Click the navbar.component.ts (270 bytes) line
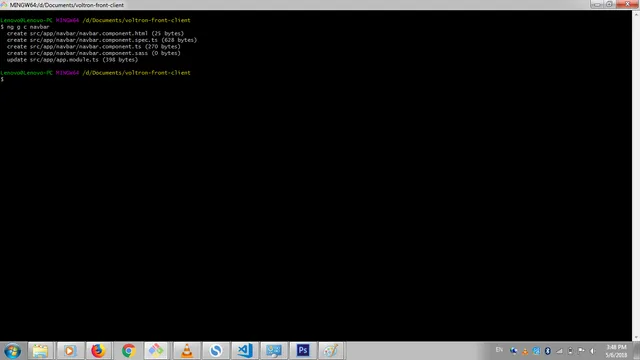Screen dimensions: 640x360 [x=93, y=47]
